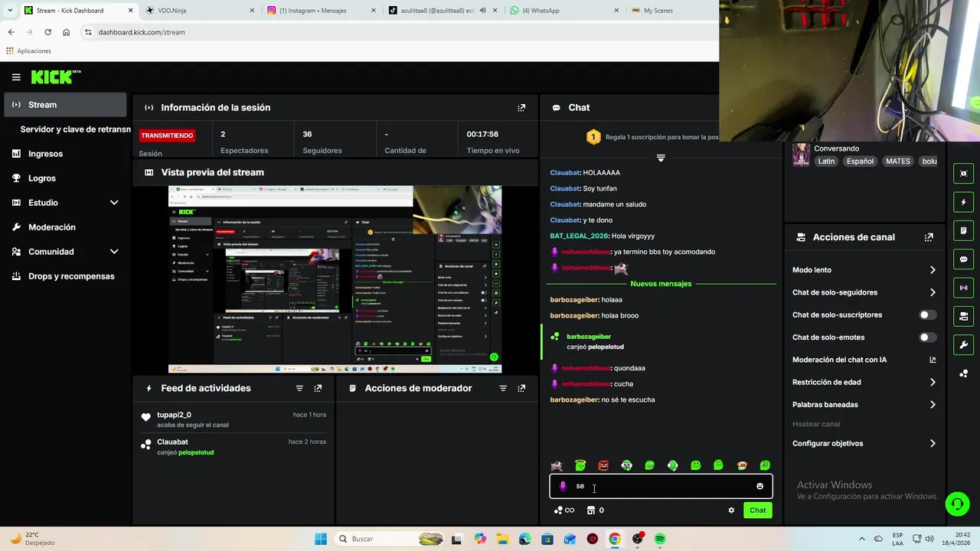Switch to the Instagram Mensajes browser tab
The image size is (980, 551).
click(x=322, y=11)
